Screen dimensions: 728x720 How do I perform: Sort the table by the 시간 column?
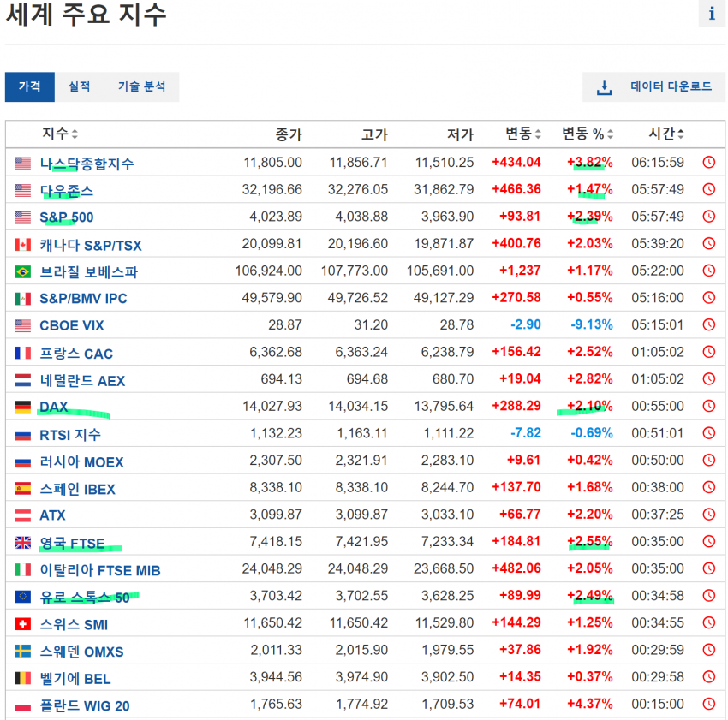tap(666, 134)
